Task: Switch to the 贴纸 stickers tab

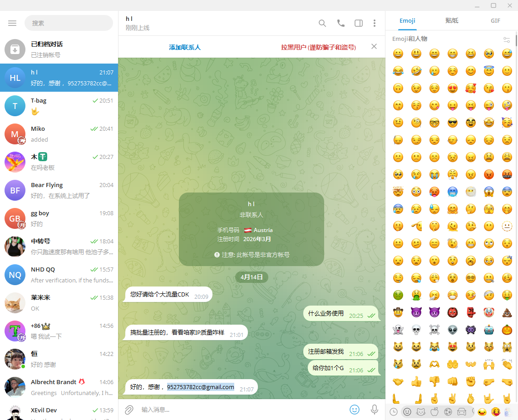Action: (x=452, y=20)
